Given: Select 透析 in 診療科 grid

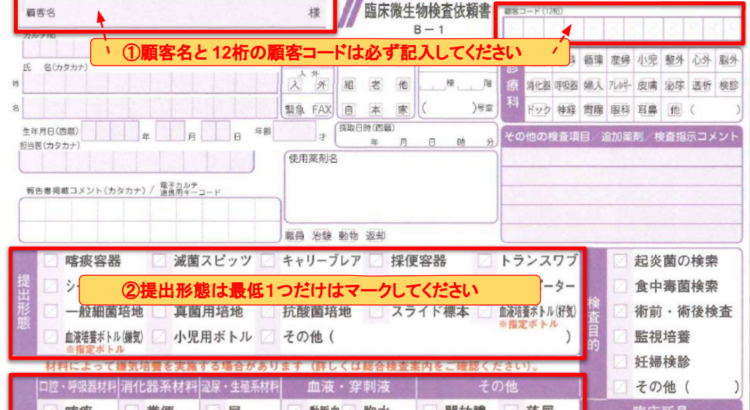Looking at the screenshot, I should tap(702, 85).
